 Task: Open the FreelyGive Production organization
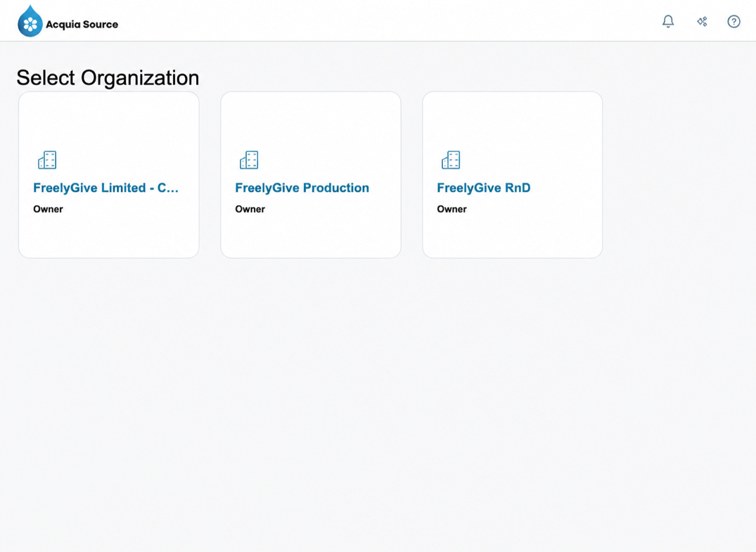tap(302, 188)
